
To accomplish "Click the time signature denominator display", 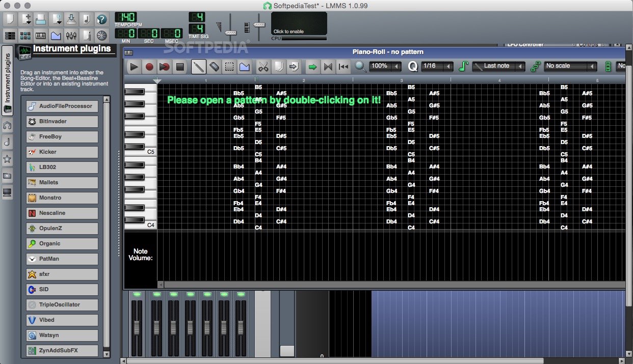I will pyautogui.click(x=197, y=29).
